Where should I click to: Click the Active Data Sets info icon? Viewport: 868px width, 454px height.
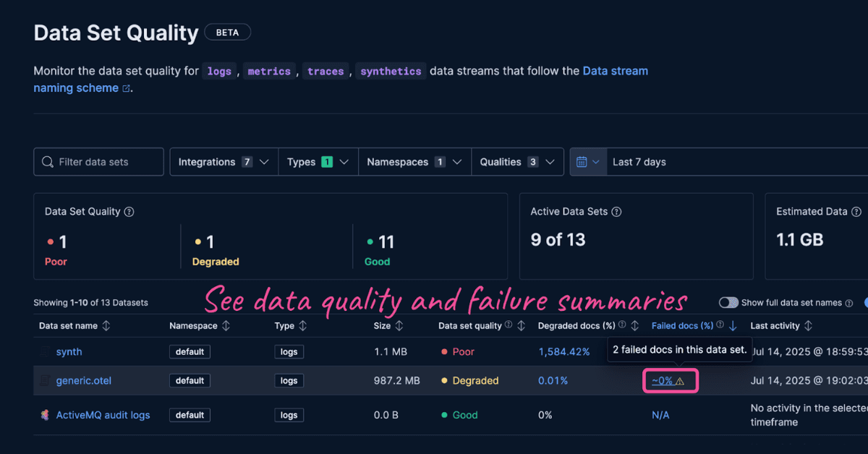click(616, 211)
